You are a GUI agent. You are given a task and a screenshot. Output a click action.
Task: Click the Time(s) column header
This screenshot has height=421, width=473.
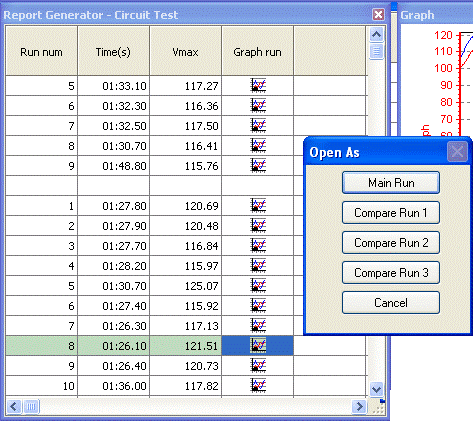click(x=113, y=51)
